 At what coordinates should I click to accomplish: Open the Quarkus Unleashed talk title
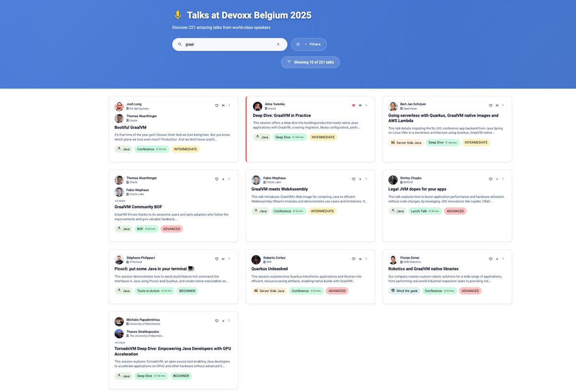pyautogui.click(x=269, y=269)
